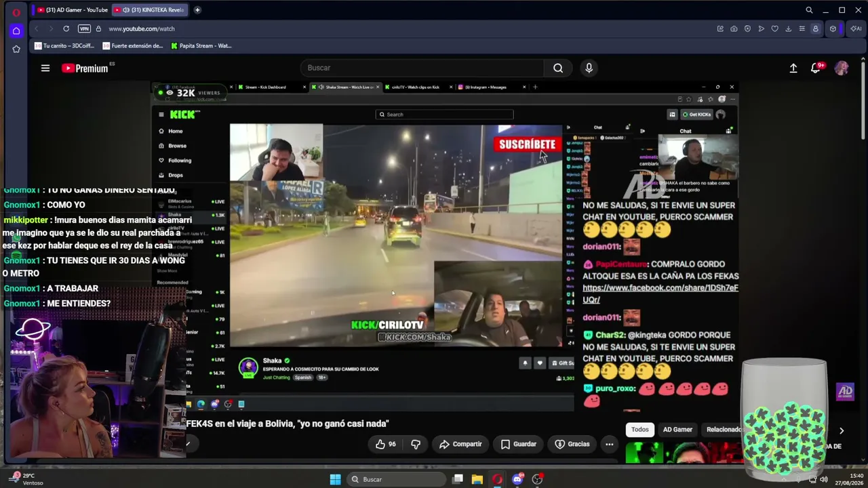868x488 pixels.
Task: Click the Kick Search field in video
Action: [444, 115]
